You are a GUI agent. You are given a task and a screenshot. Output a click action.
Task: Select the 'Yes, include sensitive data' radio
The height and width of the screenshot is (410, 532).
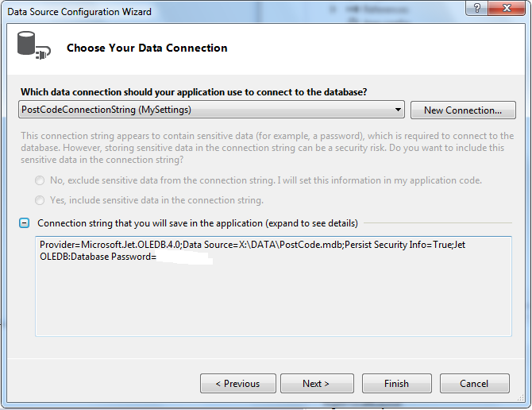40,200
